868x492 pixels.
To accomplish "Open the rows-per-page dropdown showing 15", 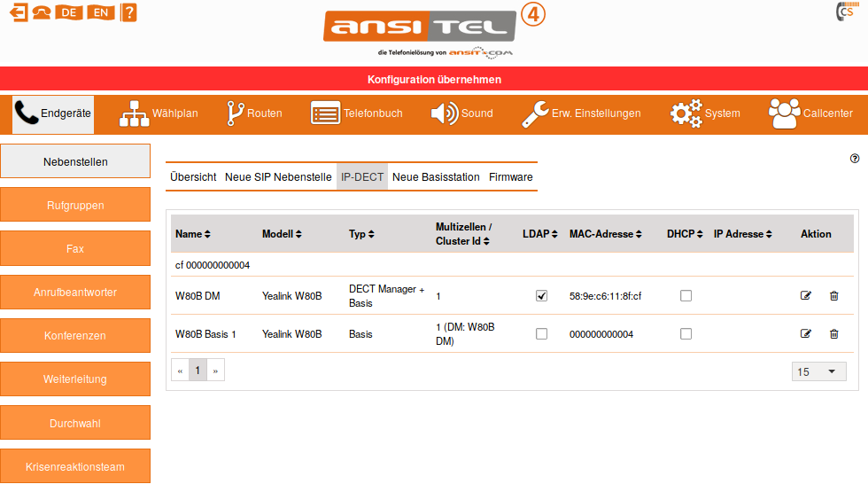I will (x=818, y=371).
